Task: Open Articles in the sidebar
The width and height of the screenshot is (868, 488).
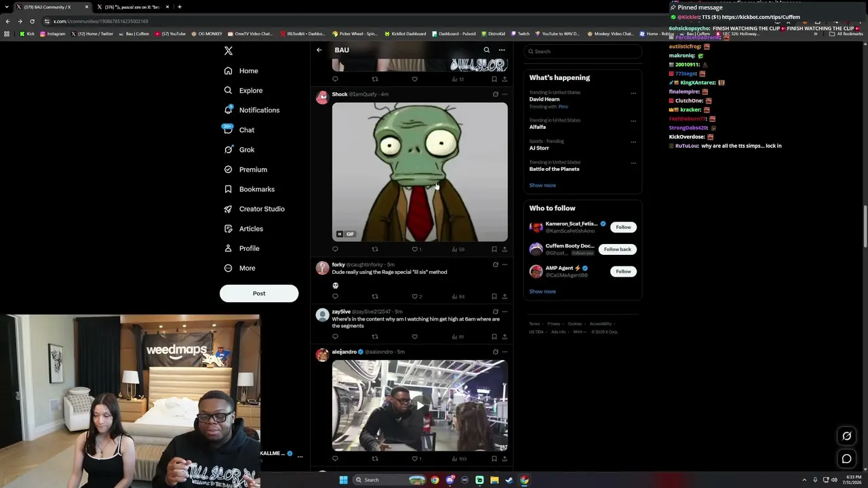Action: click(x=243, y=228)
